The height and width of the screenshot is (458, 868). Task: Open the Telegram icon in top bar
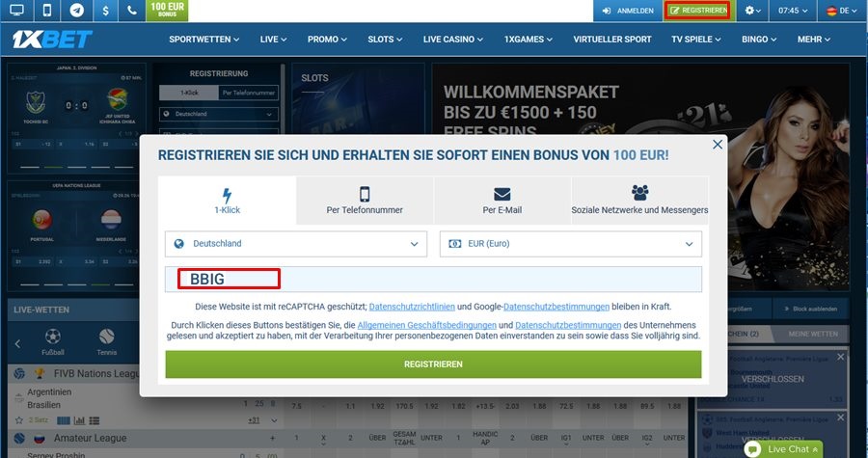tap(76, 11)
